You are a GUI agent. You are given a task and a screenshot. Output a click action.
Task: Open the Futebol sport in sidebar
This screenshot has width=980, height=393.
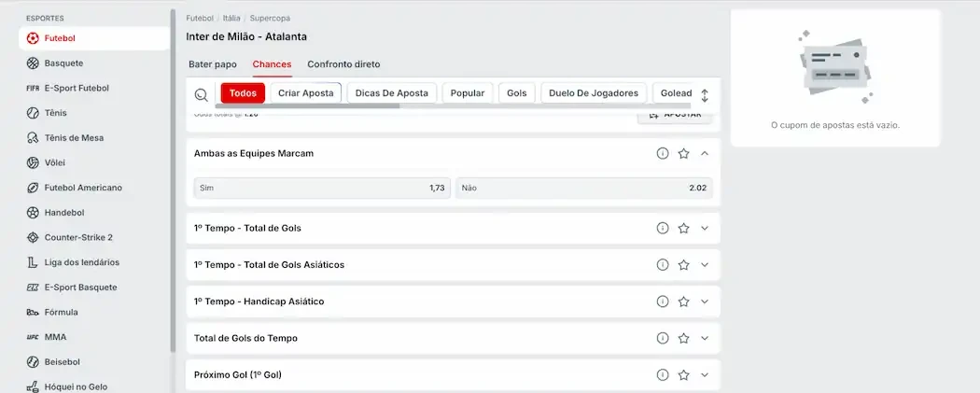coord(94,38)
